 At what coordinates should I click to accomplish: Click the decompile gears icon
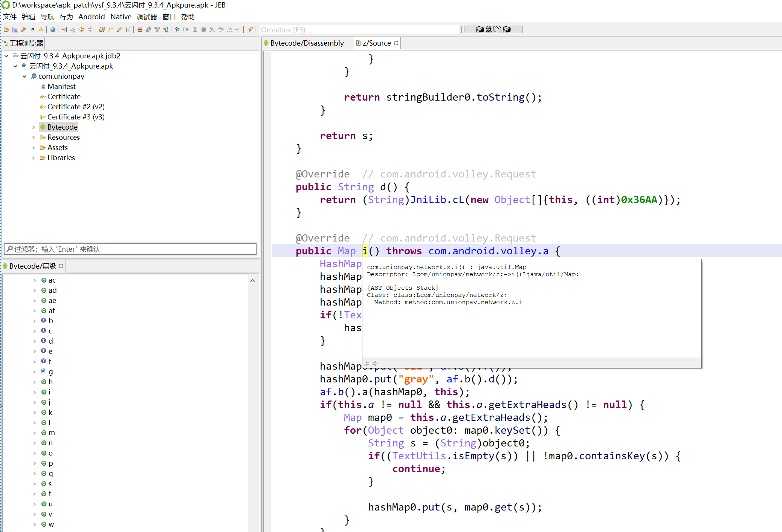click(102, 30)
